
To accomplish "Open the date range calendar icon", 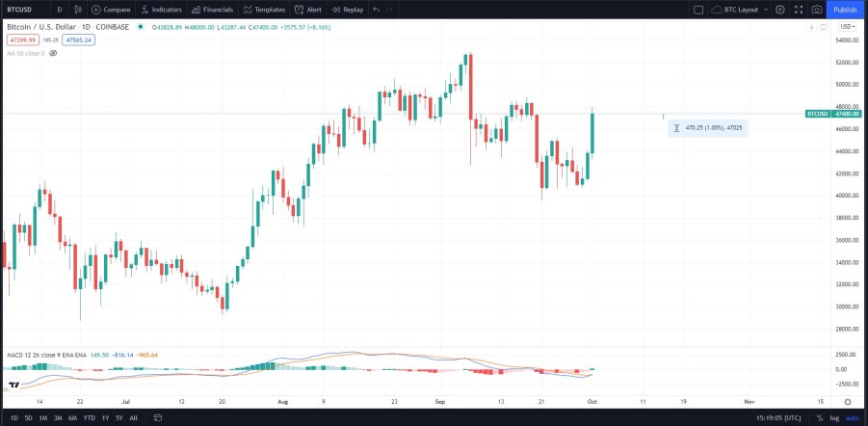I will tap(158, 417).
